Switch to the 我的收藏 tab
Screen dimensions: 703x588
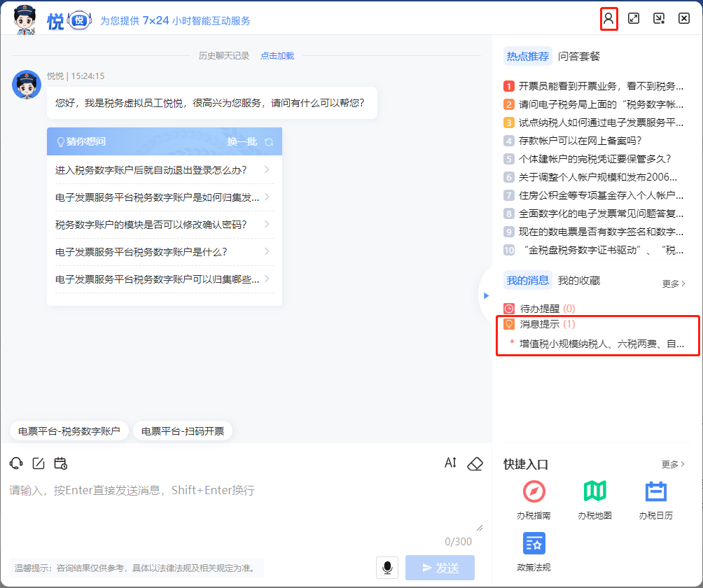point(578,281)
